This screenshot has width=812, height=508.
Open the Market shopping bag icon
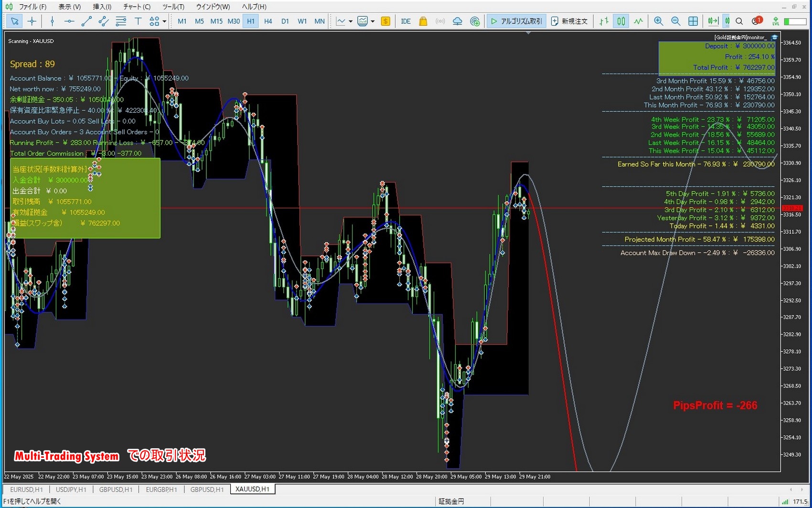click(423, 21)
